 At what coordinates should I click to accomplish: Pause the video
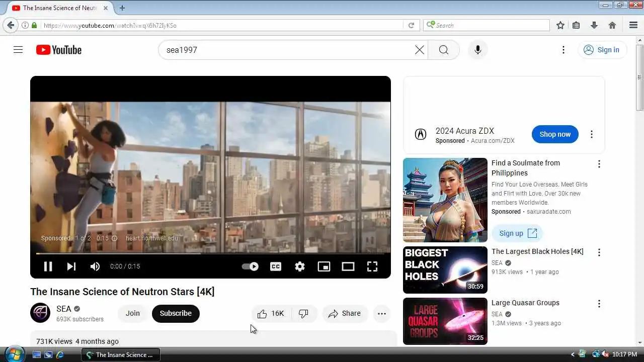click(x=48, y=266)
